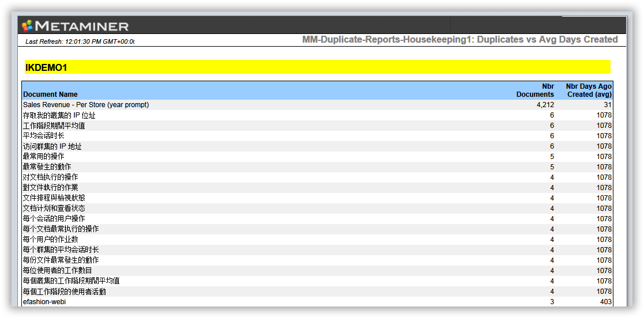This screenshot has height=318, width=644.
Task: Select the 访问群集的 IP 地址 document name
Action: [x=52, y=146]
